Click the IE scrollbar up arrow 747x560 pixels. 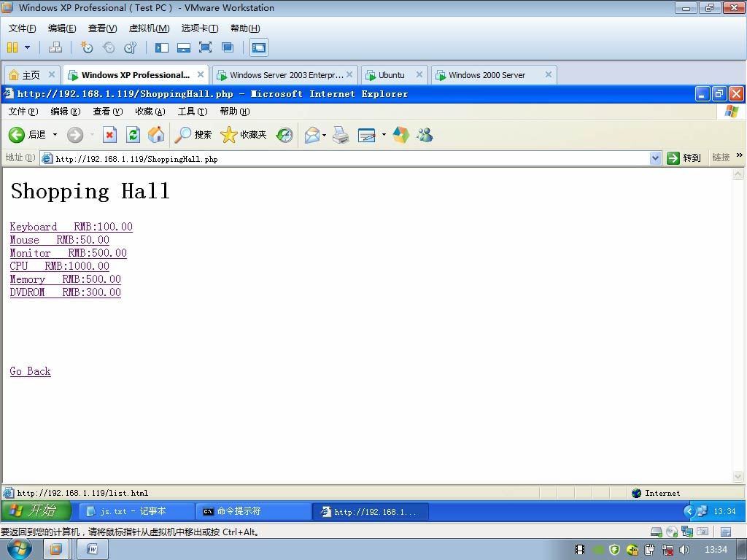pos(738,174)
